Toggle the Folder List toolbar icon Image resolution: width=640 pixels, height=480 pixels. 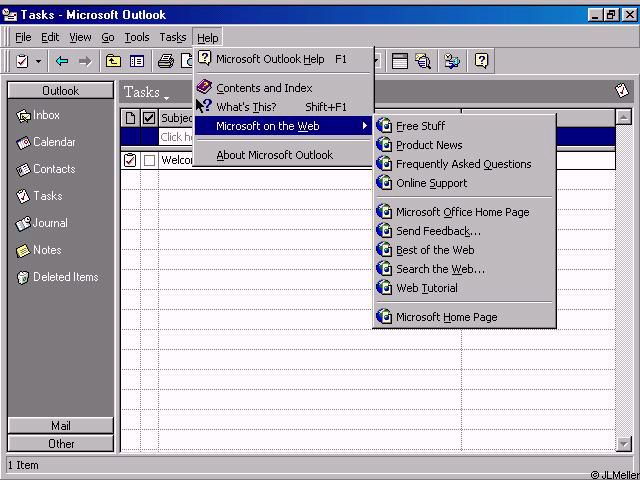click(137, 61)
